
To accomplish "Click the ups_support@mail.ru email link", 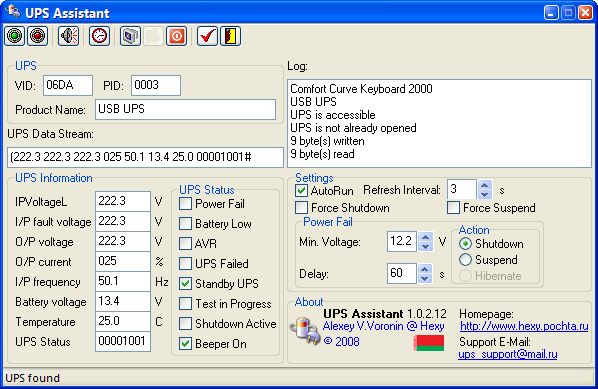I will pyautogui.click(x=508, y=354).
